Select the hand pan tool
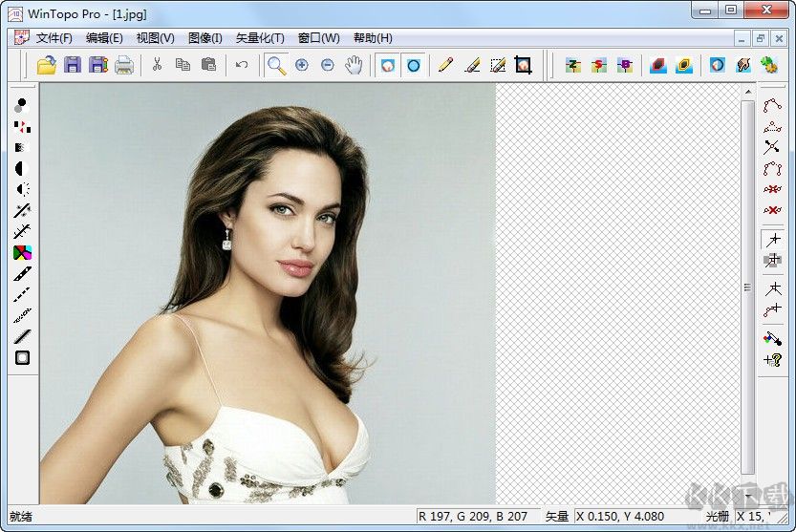 [354, 65]
